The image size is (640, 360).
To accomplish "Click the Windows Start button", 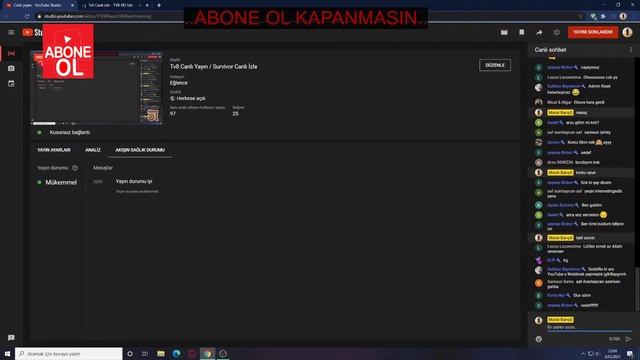I will pyautogui.click(x=7, y=353).
